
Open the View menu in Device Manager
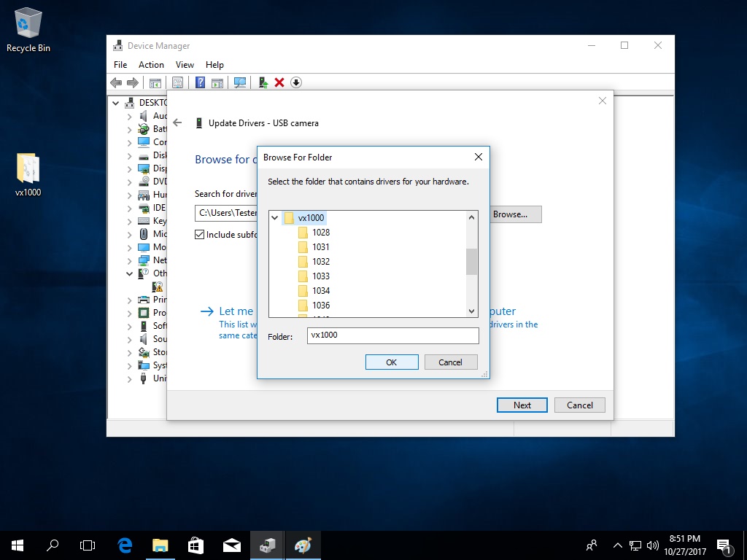pos(185,65)
